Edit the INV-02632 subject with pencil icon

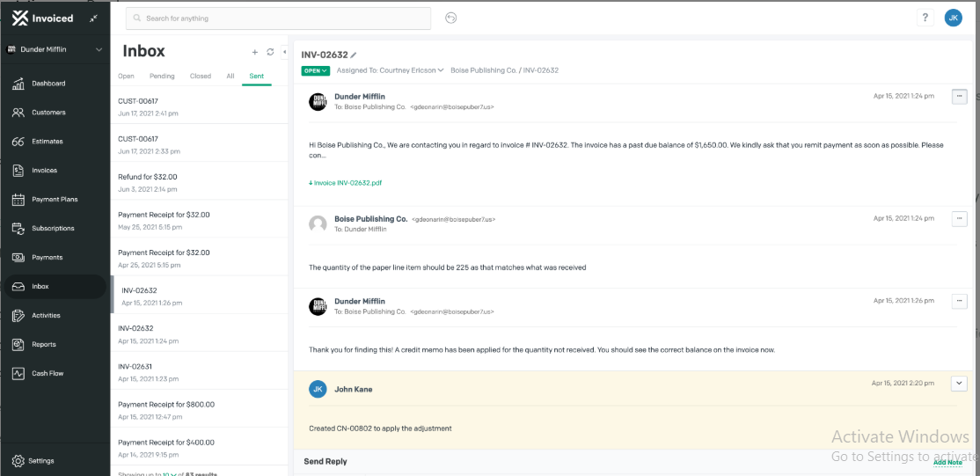(x=354, y=55)
